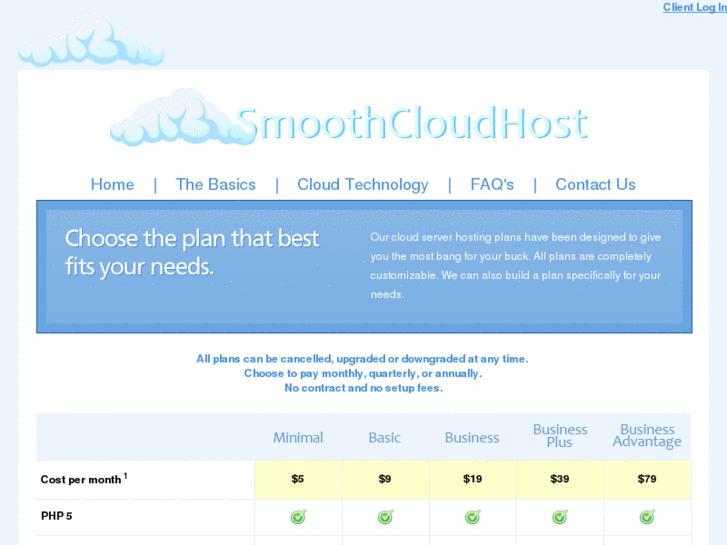Click the $5 price cell
Screen dimensions: 727x545
pyautogui.click(x=298, y=480)
